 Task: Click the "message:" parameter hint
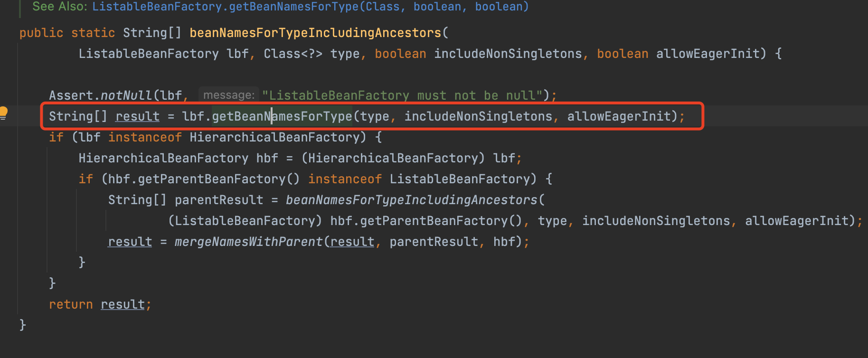pos(229,95)
